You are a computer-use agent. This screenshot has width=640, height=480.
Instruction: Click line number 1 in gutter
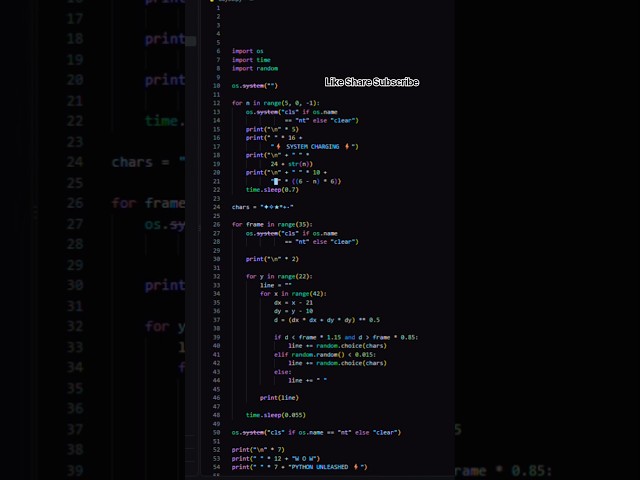click(218, 8)
